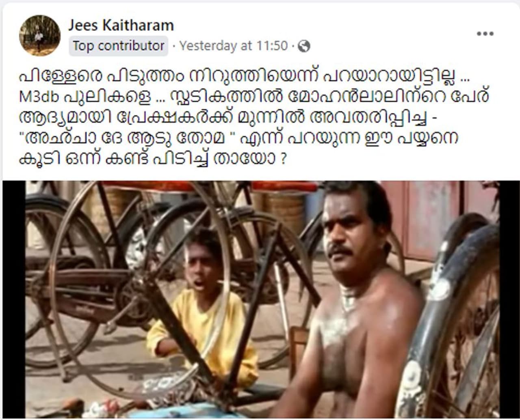This screenshot has width=520, height=420.
Task: Click the Top contributor badge
Action: pyautogui.click(x=118, y=46)
